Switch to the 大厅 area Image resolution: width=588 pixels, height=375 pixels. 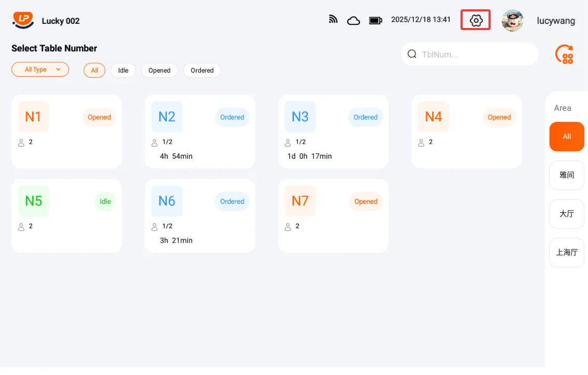coord(567,214)
